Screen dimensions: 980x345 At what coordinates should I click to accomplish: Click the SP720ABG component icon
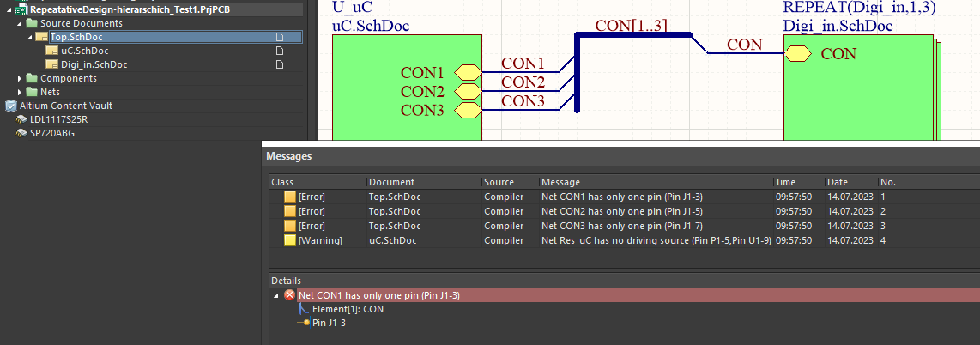[21, 133]
